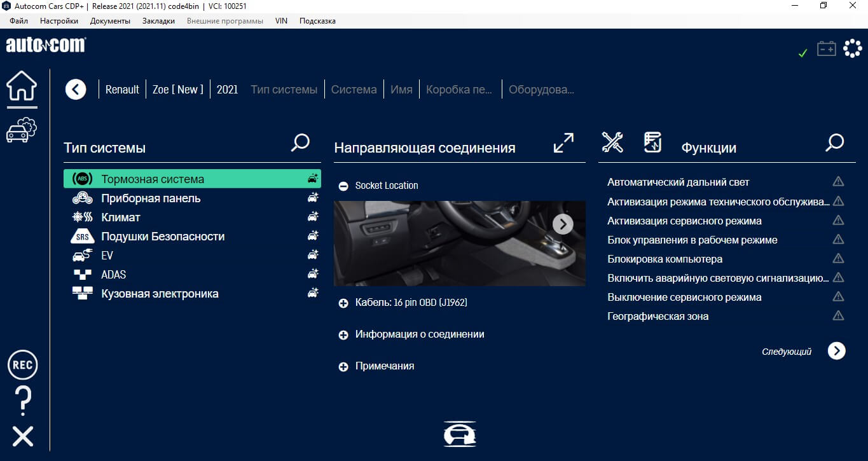Select Включить аварийную световую сигнализацию function
The height and width of the screenshot is (461, 868).
click(718, 278)
